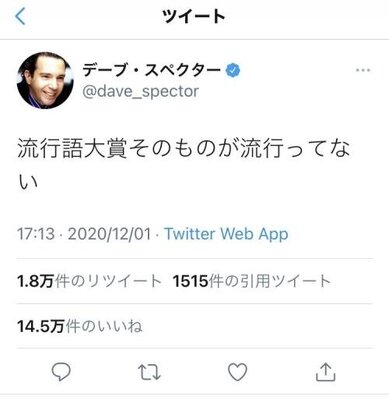Tap the blue verified badge

pyautogui.click(x=233, y=70)
